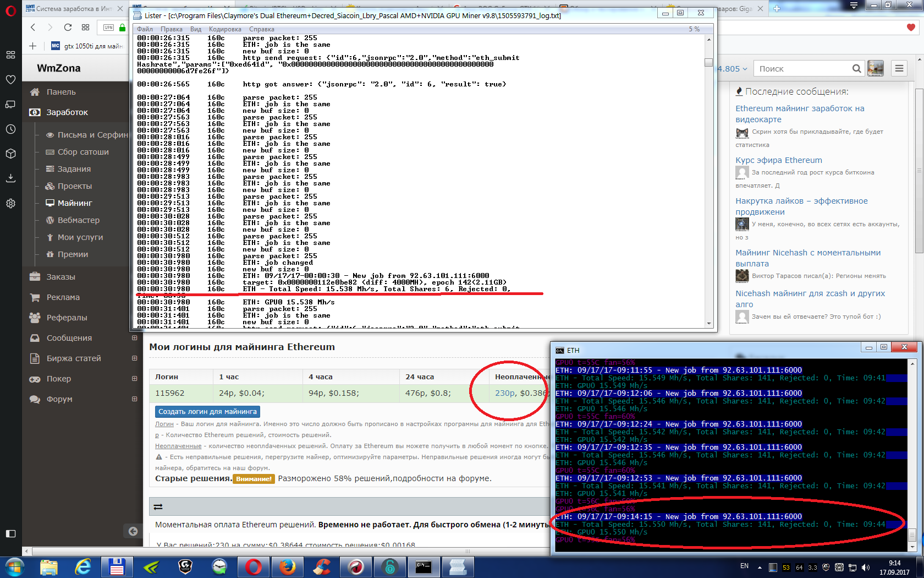The width and height of the screenshot is (924, 578).
Task: Open history clock in Opera sidebar
Action: coord(10,129)
